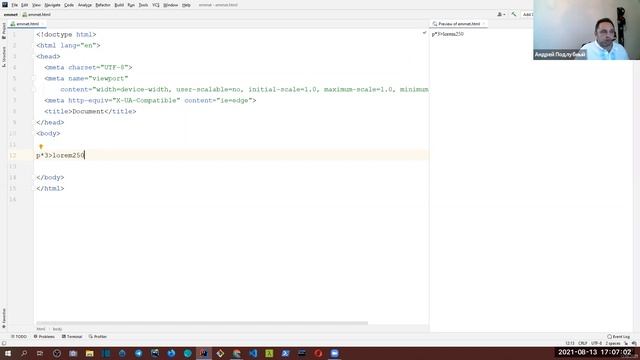Click the Add Configuration button
640x360 pixels.
pyautogui.click(x=527, y=14)
